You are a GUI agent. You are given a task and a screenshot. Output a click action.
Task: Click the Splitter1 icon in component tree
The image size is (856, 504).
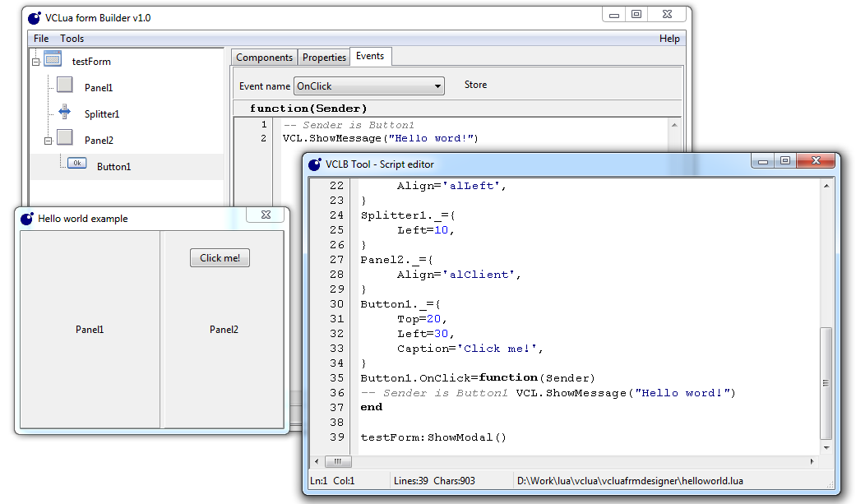click(65, 113)
